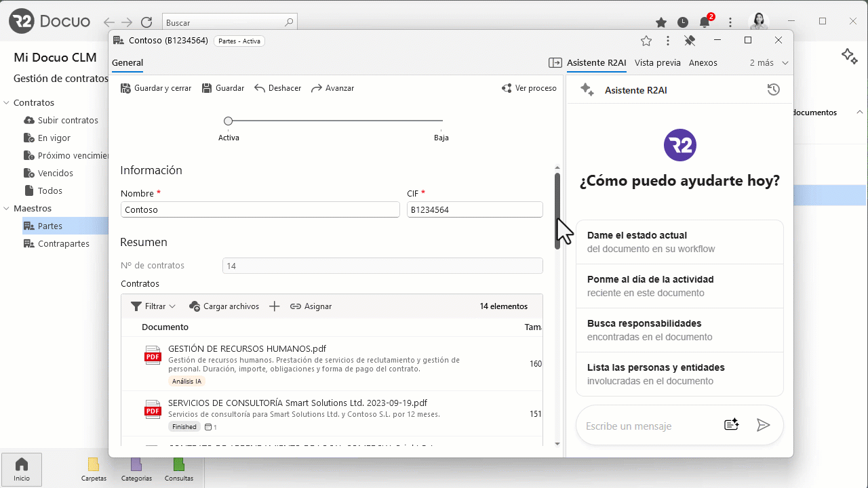Click the Guardar y cerrar button
868x488 pixels.
(x=156, y=88)
